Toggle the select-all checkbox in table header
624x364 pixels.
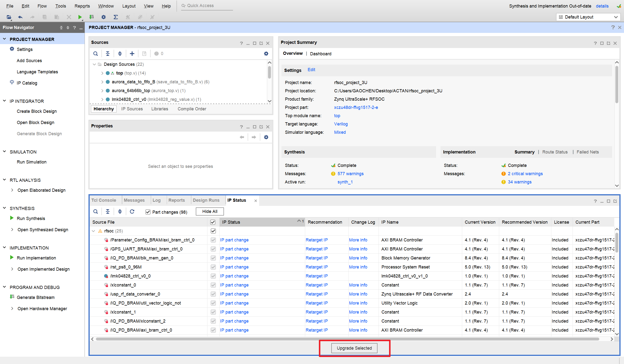click(213, 222)
